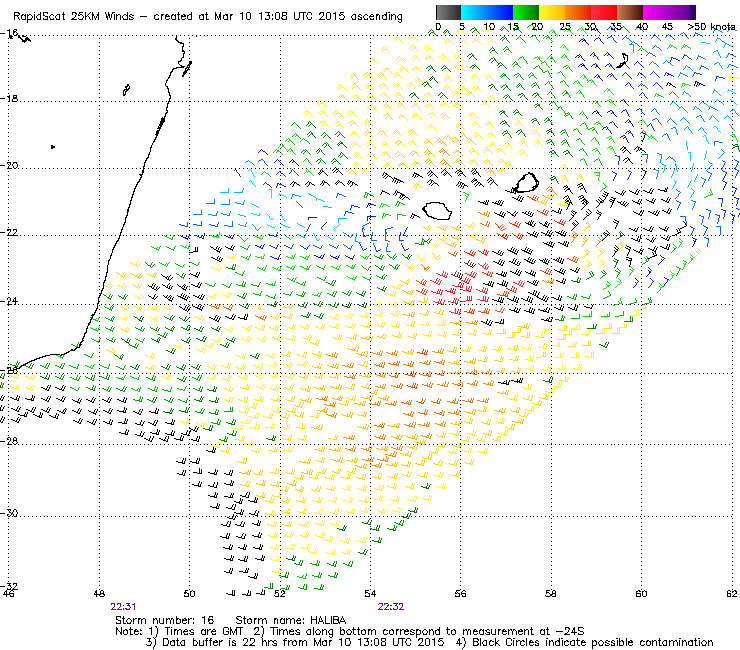This screenshot has width=740, height=650.
Task: Click the Rodrigues island outline near 59.6E, 17S
Action: click(x=622, y=61)
